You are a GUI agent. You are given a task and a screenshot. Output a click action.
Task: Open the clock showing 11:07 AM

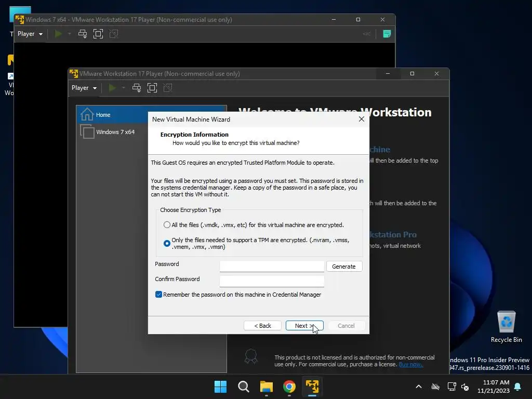[x=494, y=387]
